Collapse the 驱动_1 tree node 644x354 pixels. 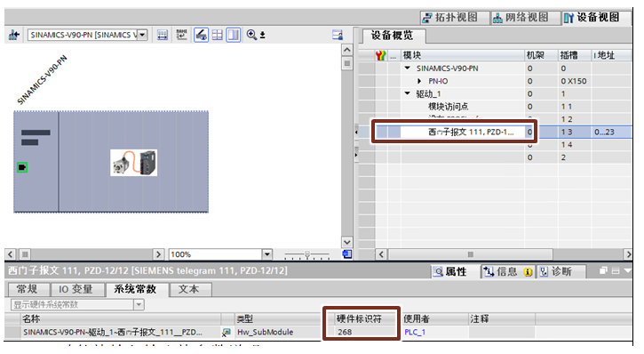pyautogui.click(x=408, y=93)
